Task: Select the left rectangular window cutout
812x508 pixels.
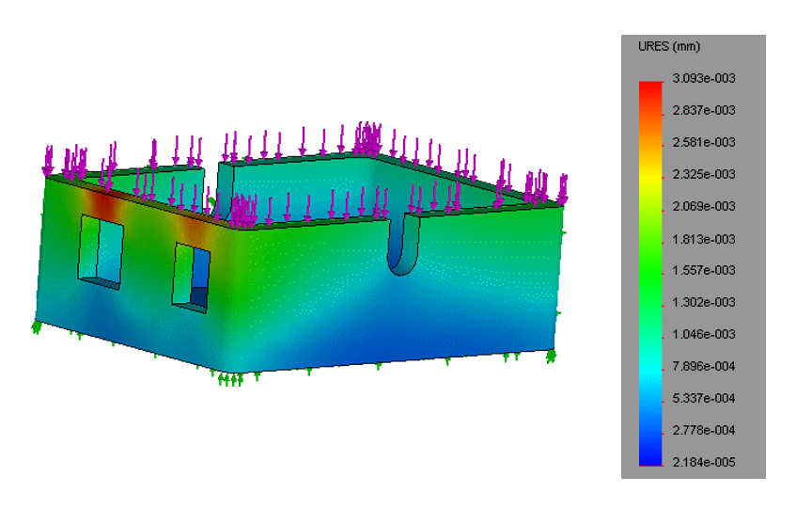Action: [101, 249]
